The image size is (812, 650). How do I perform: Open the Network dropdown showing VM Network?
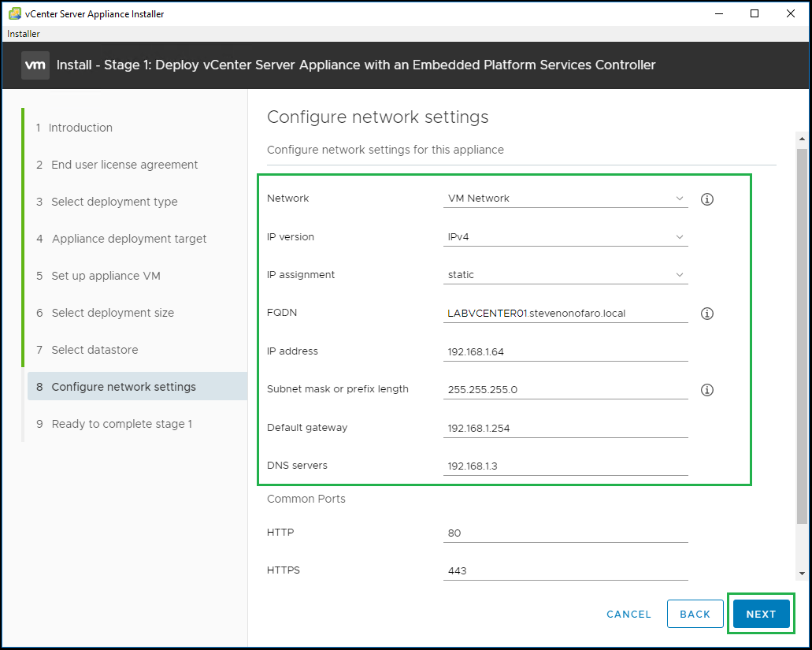(565, 199)
